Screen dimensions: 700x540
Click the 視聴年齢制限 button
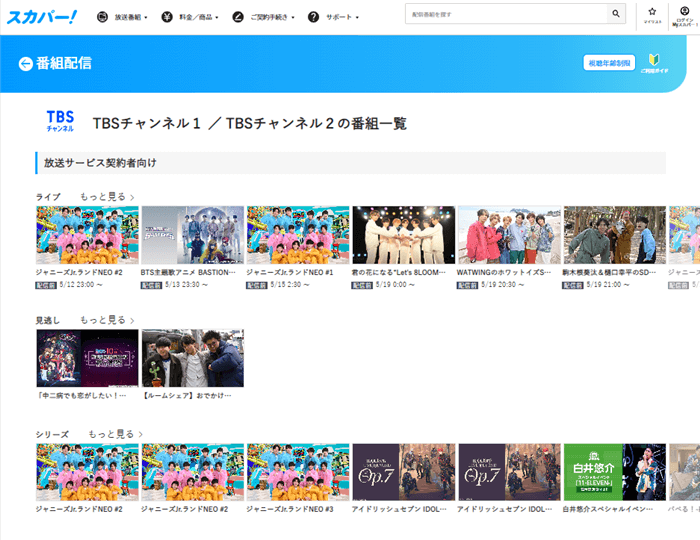pyautogui.click(x=609, y=63)
